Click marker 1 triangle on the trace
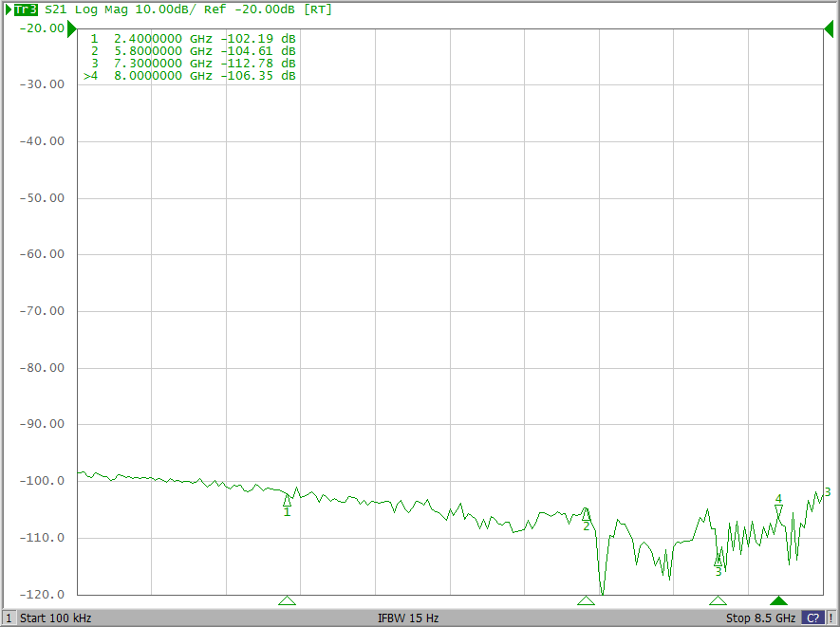 point(287,500)
